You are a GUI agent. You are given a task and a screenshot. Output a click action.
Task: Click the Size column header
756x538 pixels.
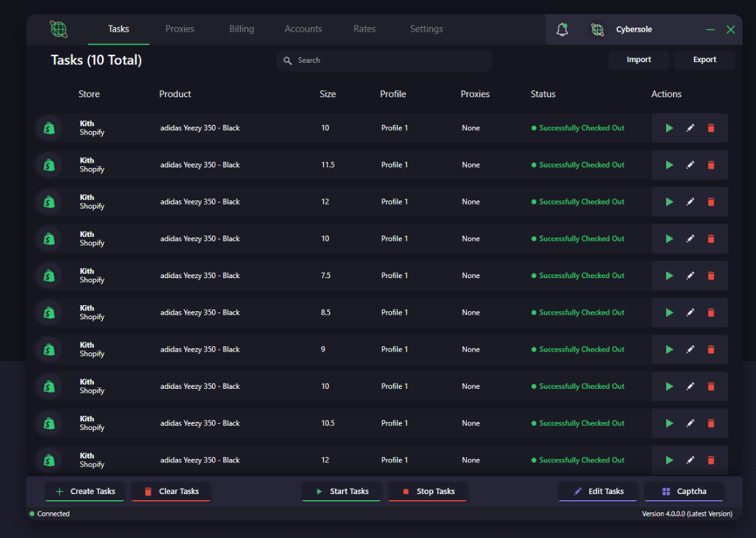328,94
